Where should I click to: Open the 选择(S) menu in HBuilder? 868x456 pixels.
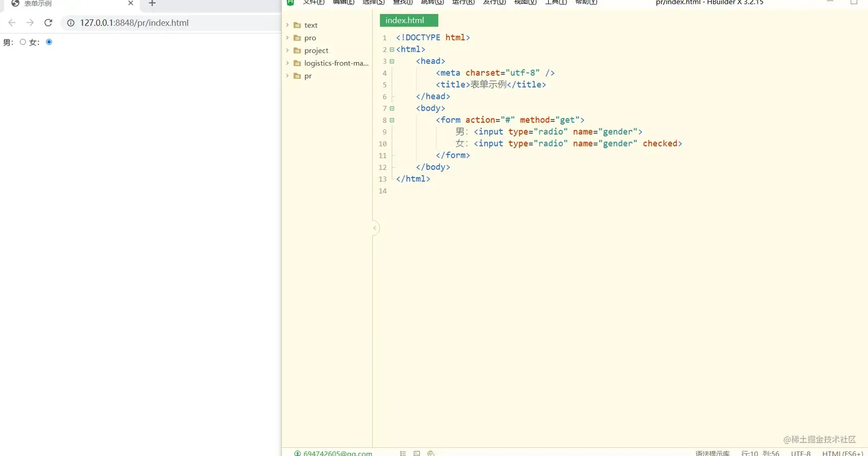374,2
